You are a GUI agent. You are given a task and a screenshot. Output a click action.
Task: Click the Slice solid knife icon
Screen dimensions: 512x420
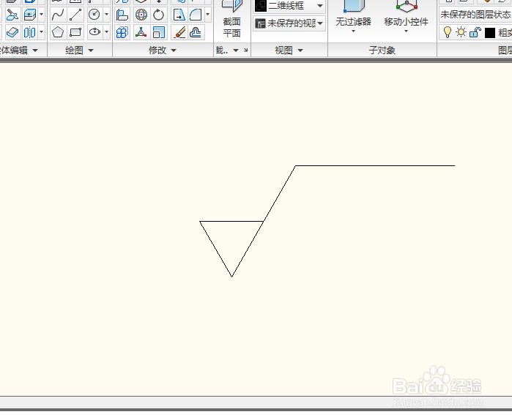tap(12, 15)
